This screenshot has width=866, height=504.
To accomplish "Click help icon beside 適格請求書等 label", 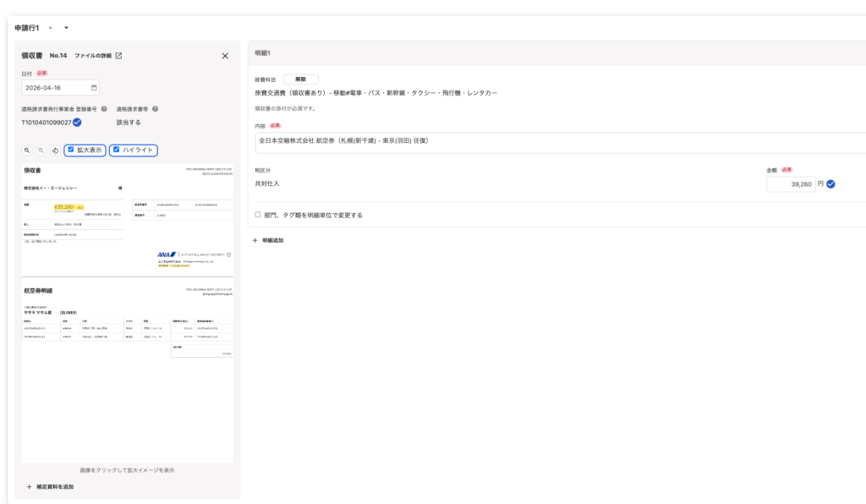I will pyautogui.click(x=156, y=109).
